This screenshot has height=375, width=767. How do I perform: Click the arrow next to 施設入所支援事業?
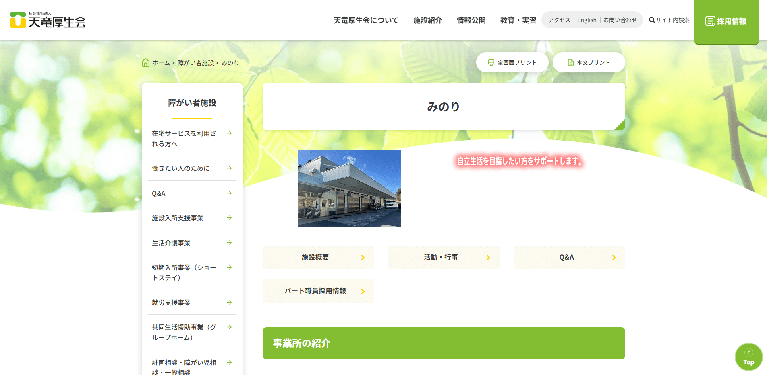point(230,218)
